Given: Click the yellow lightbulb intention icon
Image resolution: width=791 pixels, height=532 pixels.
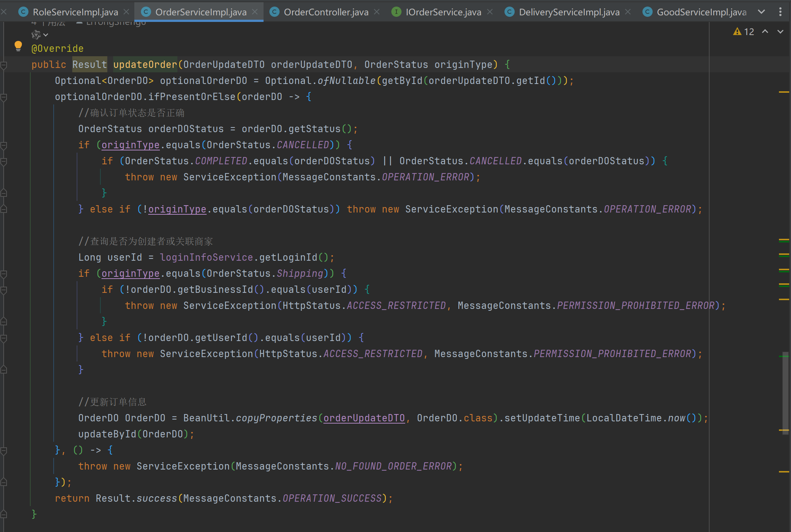Looking at the screenshot, I should [18, 46].
